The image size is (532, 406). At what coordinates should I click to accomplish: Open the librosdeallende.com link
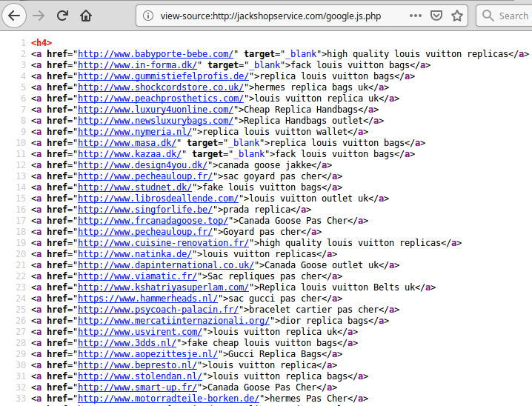(x=158, y=199)
